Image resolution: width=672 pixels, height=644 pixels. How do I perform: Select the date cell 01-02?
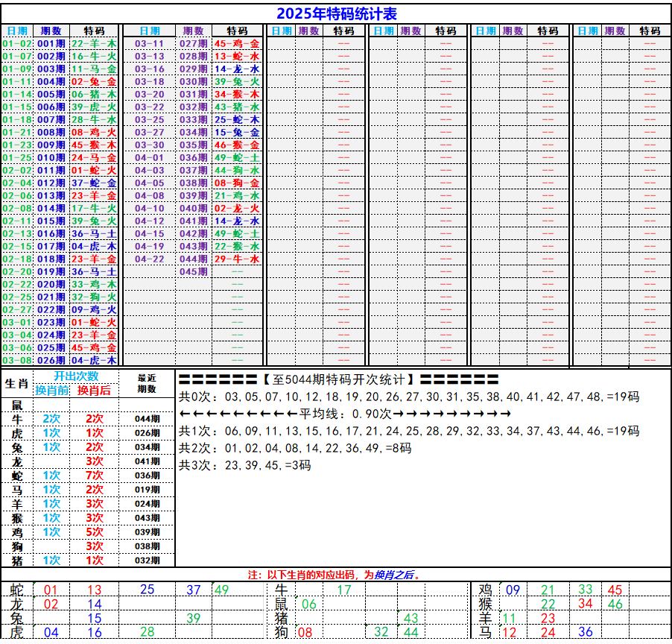(16, 44)
